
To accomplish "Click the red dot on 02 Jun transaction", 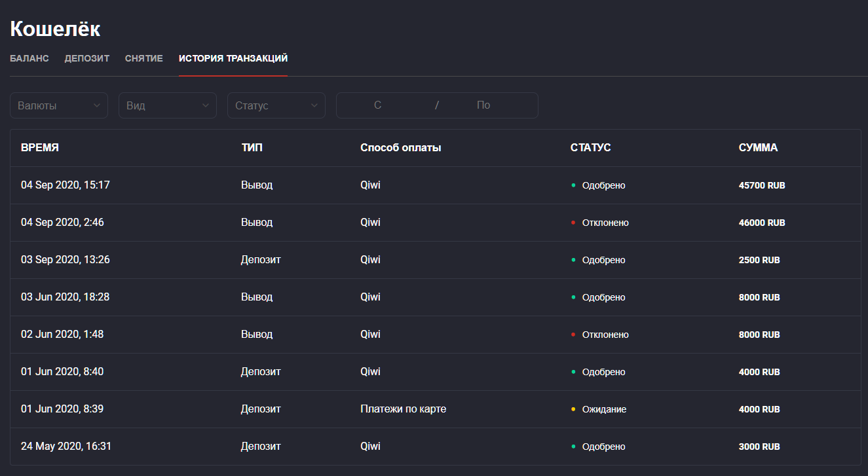I will coord(573,335).
